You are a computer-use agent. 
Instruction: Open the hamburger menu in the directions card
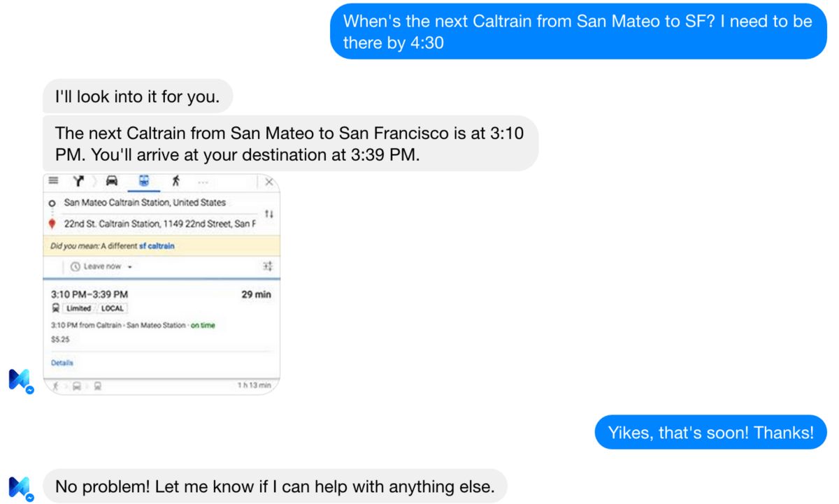[53, 182]
